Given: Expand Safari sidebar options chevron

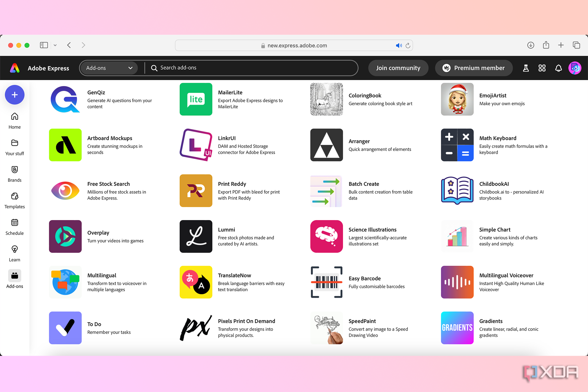Looking at the screenshot, I should [55, 45].
